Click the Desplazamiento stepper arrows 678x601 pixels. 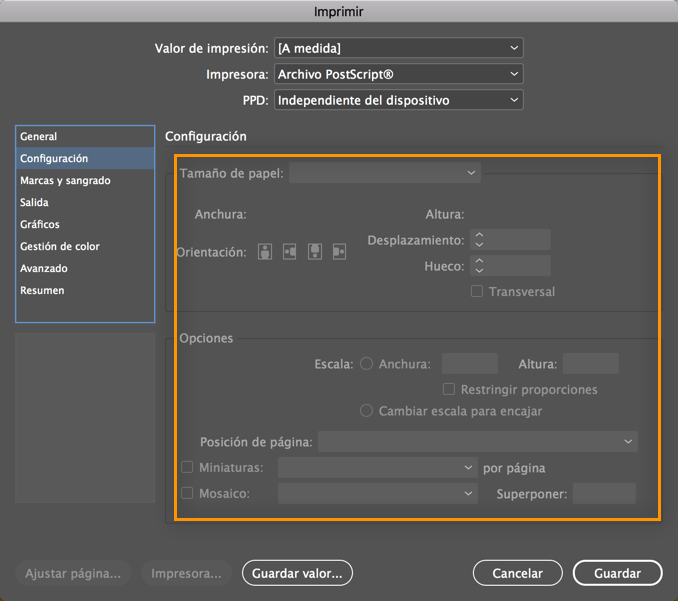pyautogui.click(x=479, y=240)
